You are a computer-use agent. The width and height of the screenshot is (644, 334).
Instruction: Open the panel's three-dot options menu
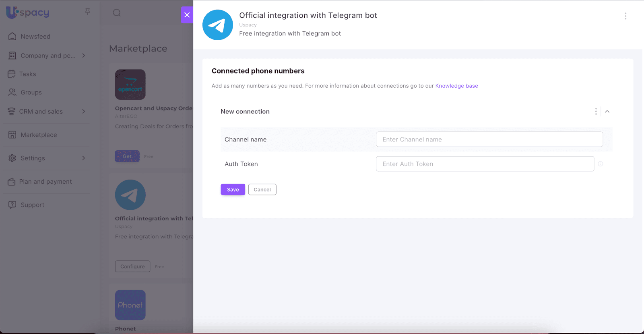[625, 16]
